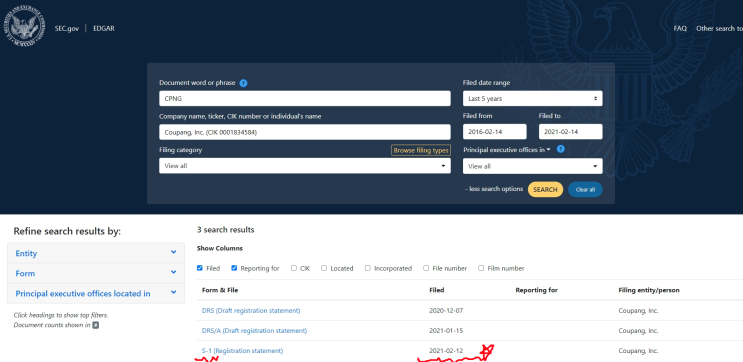Open DRS (Draft registration statement) filing
The width and height of the screenshot is (743, 362).
pyautogui.click(x=251, y=311)
